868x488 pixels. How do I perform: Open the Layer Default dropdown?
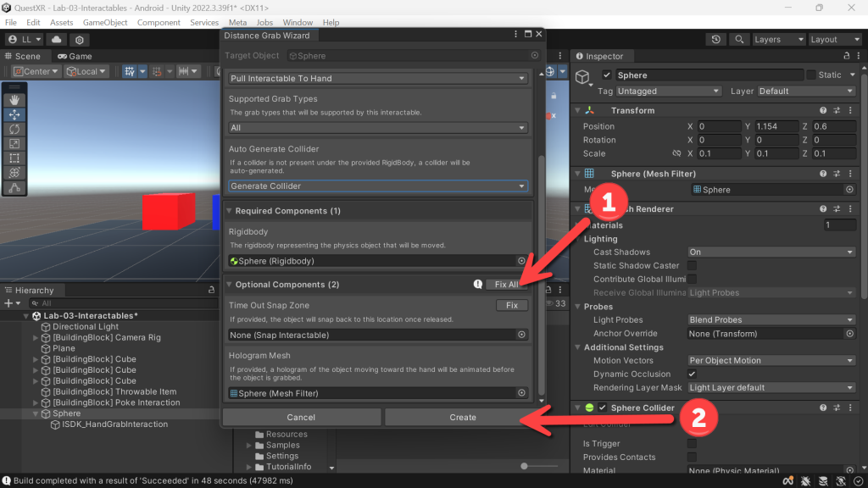coord(805,91)
